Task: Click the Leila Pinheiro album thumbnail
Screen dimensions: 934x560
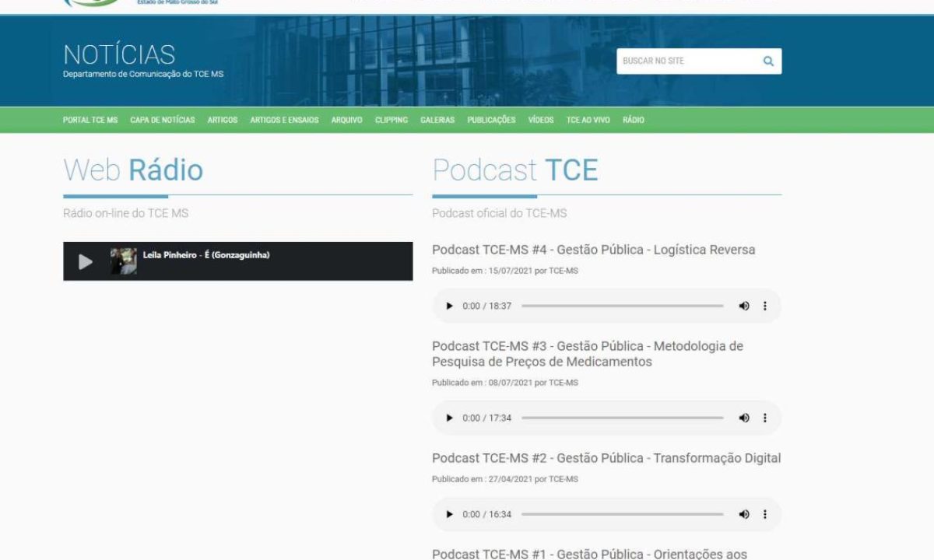Action: tap(124, 261)
